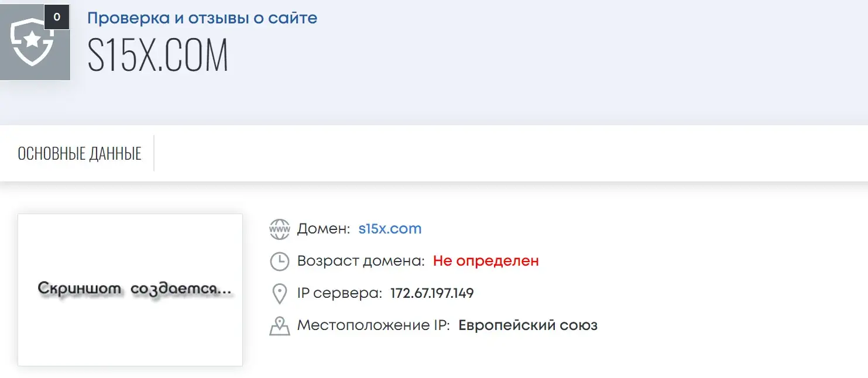Click the Возраст домена label
The image size is (868, 378).
pos(361,261)
